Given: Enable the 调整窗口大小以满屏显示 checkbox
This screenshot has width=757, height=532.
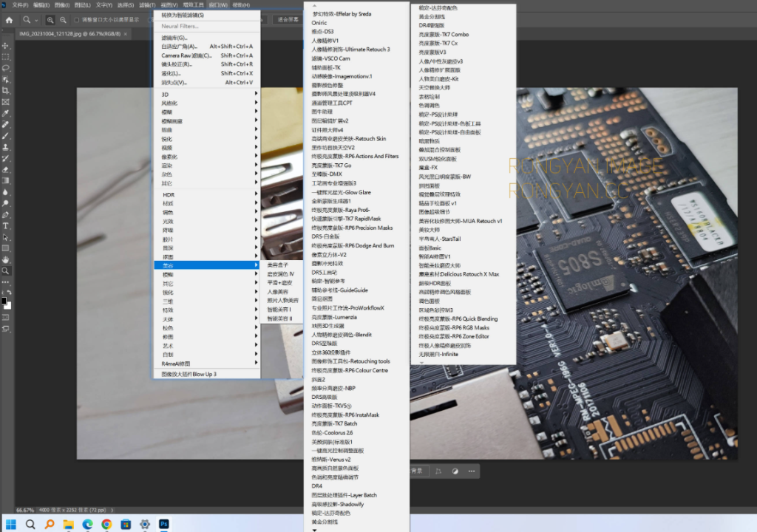Looking at the screenshot, I should [77, 21].
